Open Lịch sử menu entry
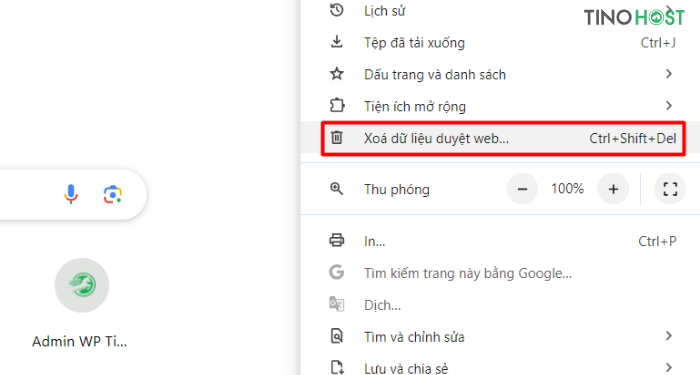This screenshot has height=375, width=700. 500,10
